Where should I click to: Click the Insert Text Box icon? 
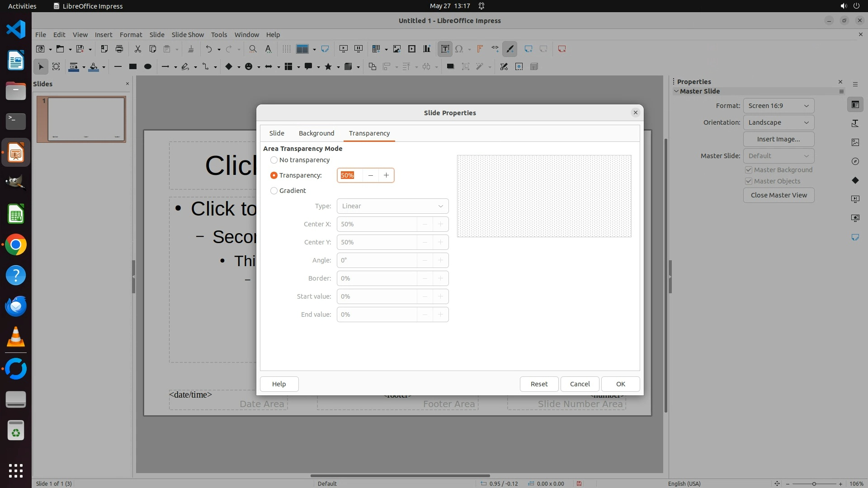coord(445,49)
